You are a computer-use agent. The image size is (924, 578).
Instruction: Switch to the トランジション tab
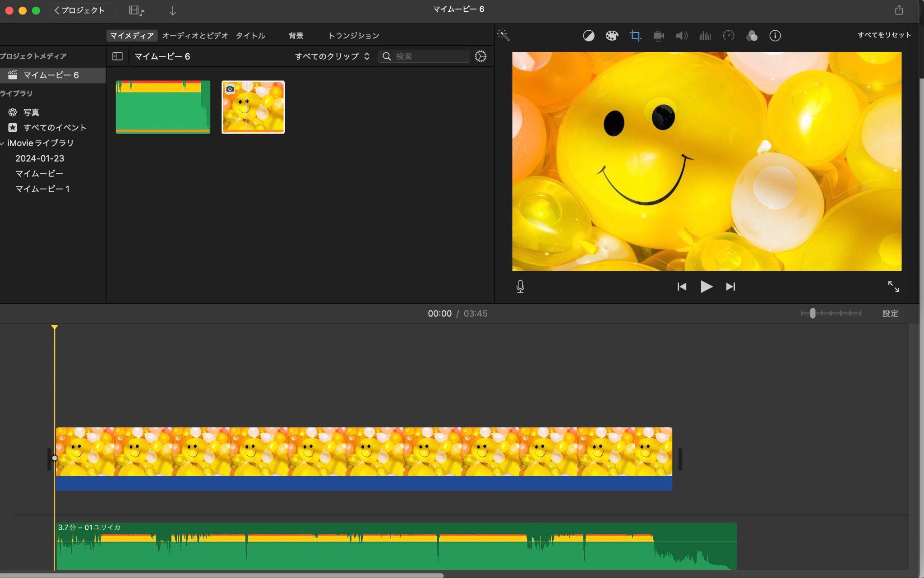(x=353, y=36)
